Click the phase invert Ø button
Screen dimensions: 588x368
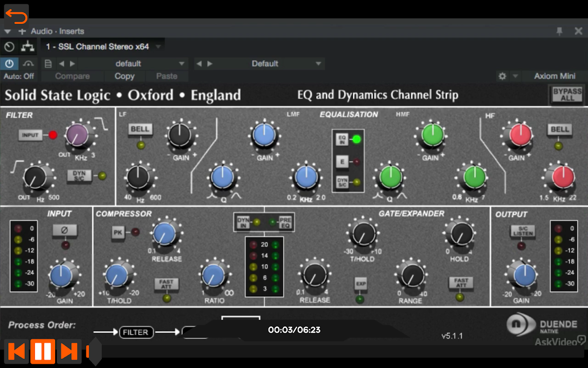(x=64, y=230)
